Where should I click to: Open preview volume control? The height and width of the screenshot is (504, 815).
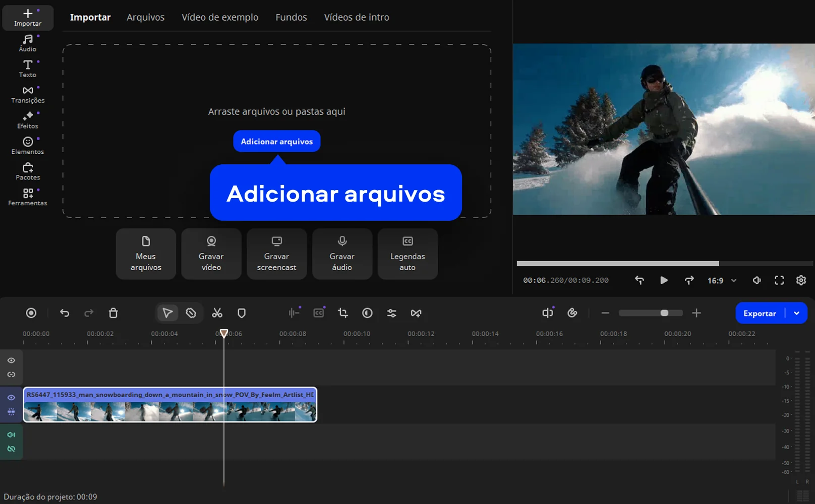coord(756,280)
